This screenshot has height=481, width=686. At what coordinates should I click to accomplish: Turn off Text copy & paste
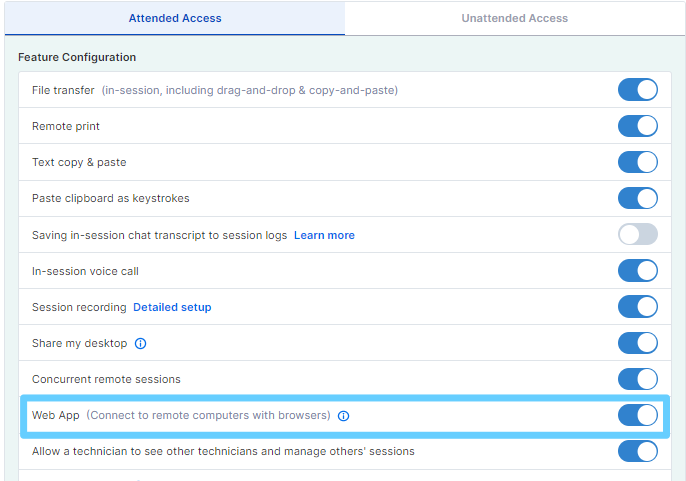(638, 162)
